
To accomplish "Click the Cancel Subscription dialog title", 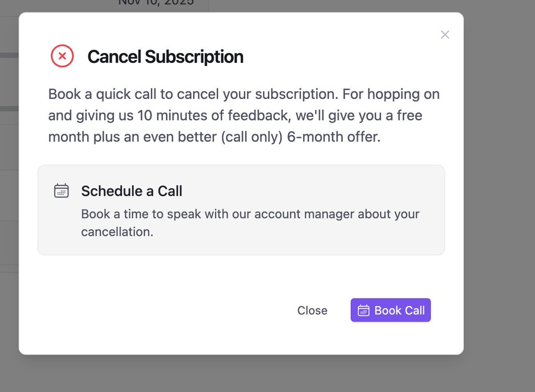I will 165,57.
